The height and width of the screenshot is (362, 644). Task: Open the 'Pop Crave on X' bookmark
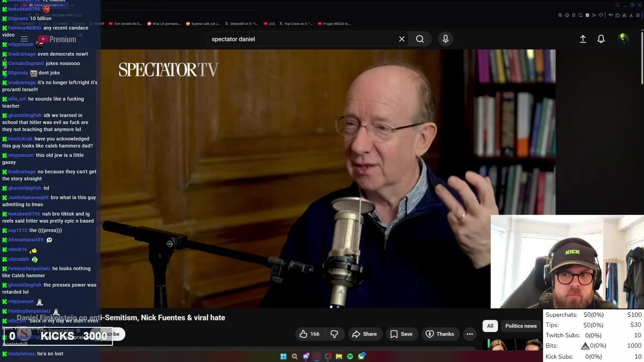tap(295, 24)
